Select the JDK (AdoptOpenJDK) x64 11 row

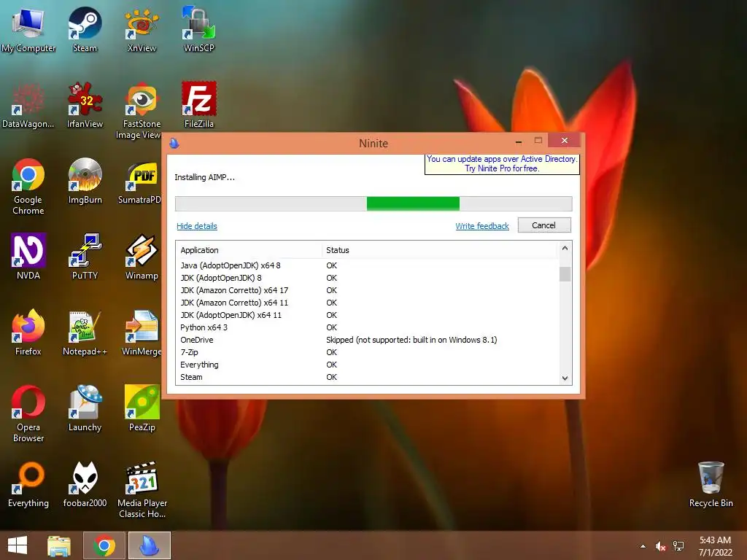click(368, 315)
